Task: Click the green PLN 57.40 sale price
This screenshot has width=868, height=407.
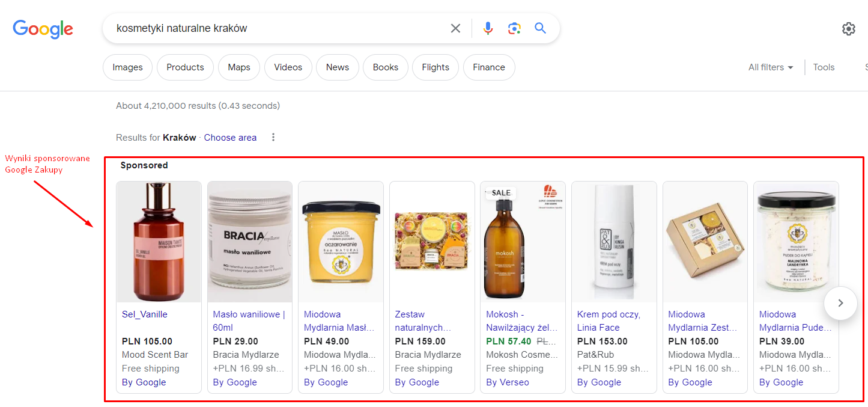Action: [x=509, y=341]
